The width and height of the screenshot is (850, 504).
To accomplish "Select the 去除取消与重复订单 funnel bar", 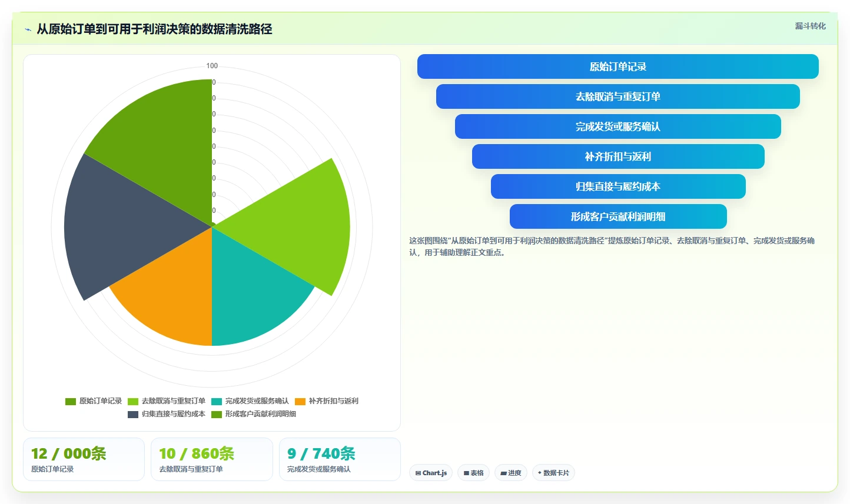I will (x=617, y=96).
